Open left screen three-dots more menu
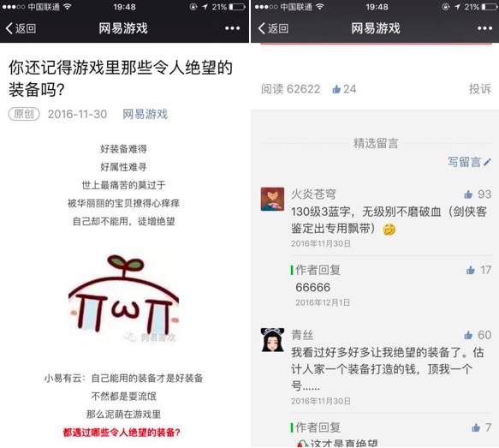Viewport: 499px width, 448px height. (232, 28)
